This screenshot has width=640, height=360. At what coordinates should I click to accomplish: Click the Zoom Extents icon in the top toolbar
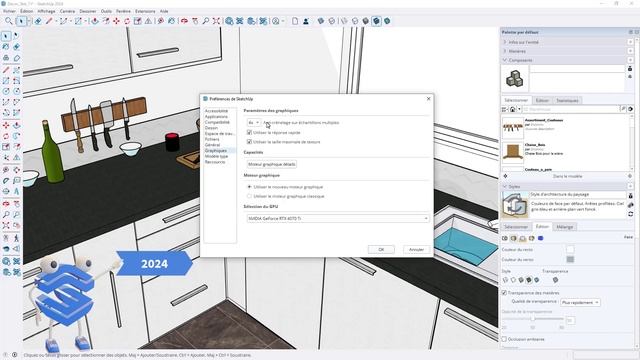tap(216, 21)
